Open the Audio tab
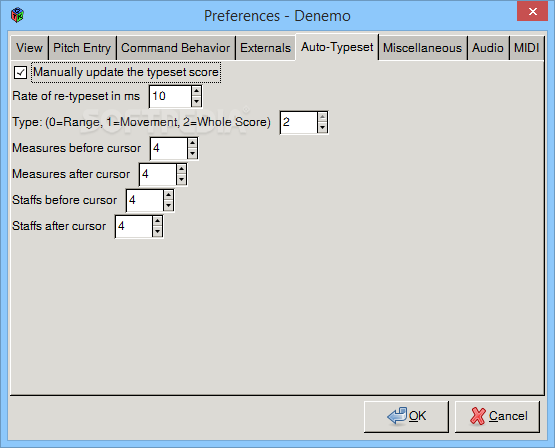555x448 pixels. coord(488,48)
